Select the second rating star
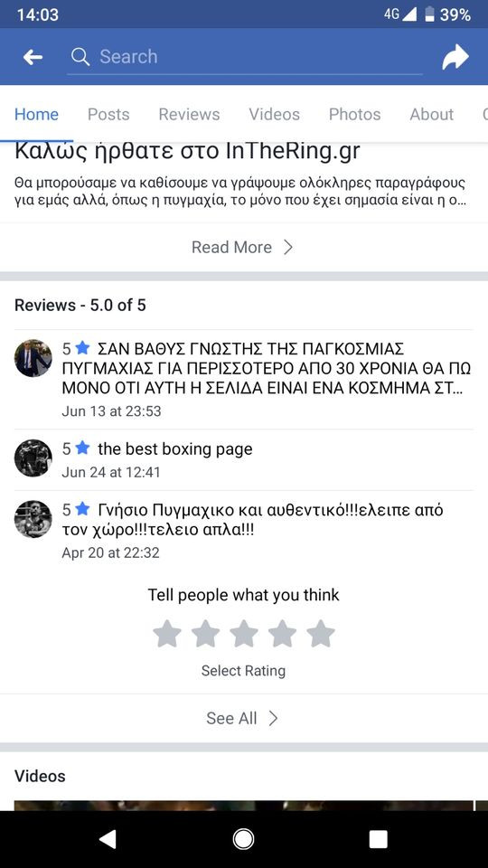 pos(205,633)
